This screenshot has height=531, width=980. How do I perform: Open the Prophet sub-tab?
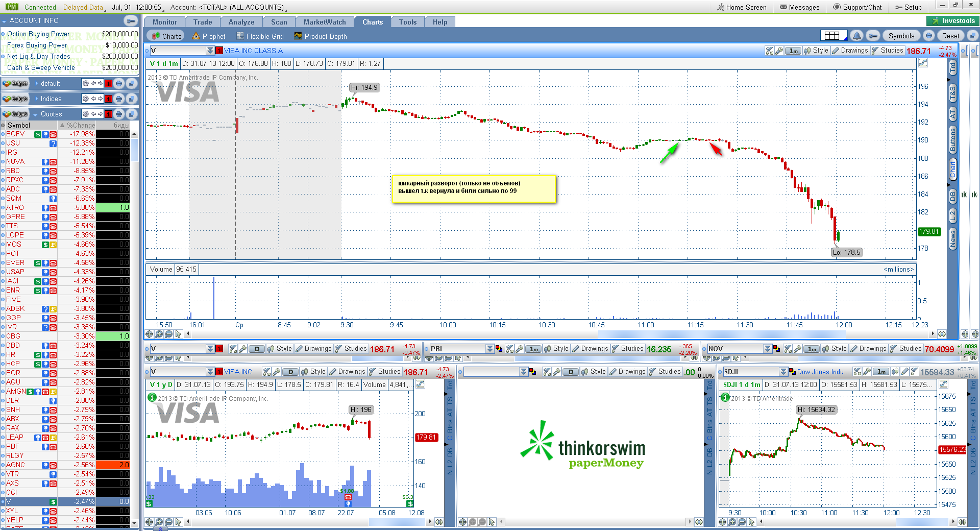[209, 36]
